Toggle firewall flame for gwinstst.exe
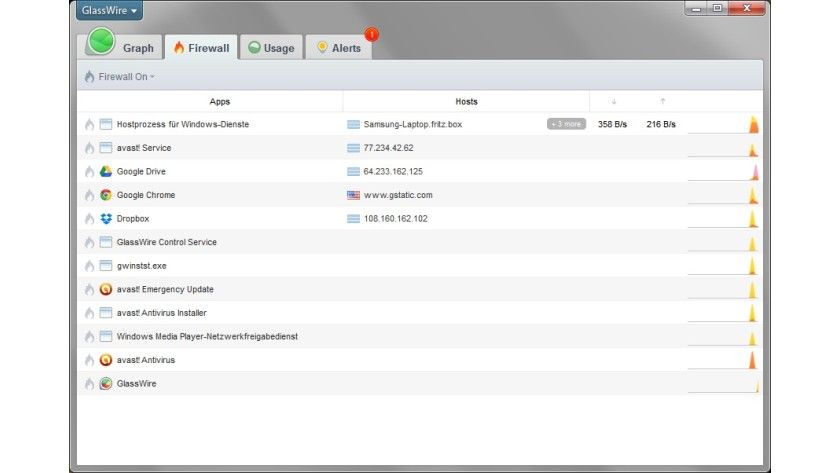The width and height of the screenshot is (840, 473). [x=89, y=266]
